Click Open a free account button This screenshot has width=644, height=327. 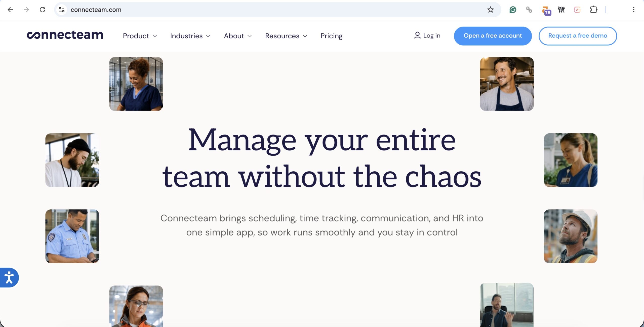[493, 36]
